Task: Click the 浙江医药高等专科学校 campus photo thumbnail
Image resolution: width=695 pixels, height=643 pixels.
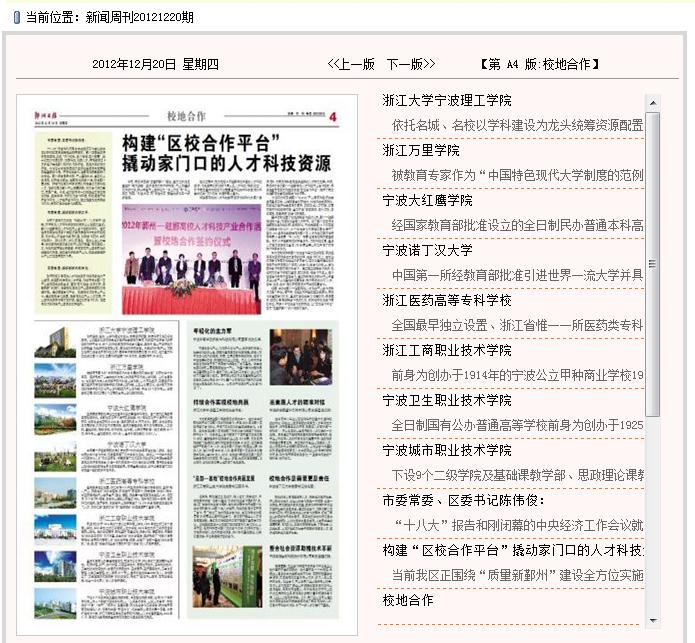Action: pyautogui.click(x=55, y=493)
